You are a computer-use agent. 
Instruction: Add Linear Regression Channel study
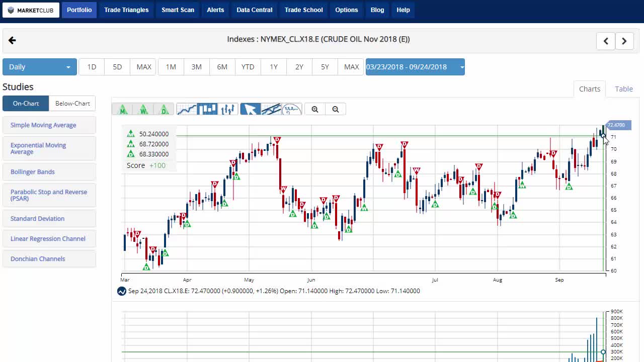point(49,239)
